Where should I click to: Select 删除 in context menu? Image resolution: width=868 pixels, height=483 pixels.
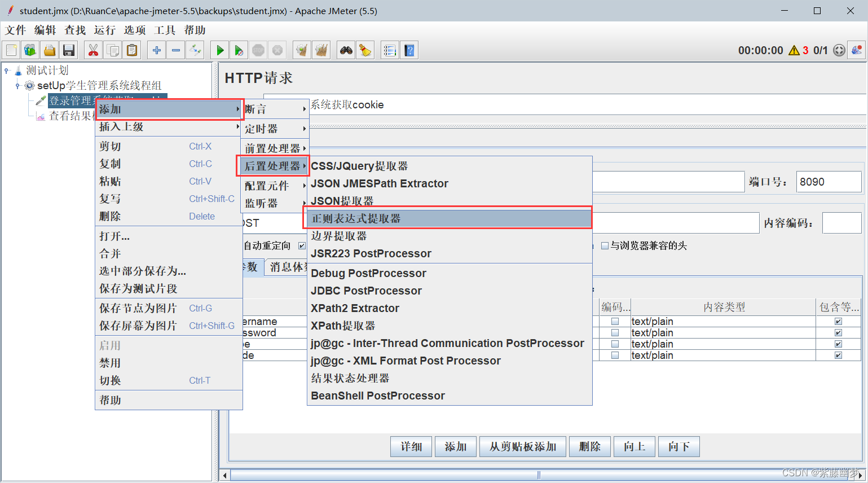click(169, 216)
